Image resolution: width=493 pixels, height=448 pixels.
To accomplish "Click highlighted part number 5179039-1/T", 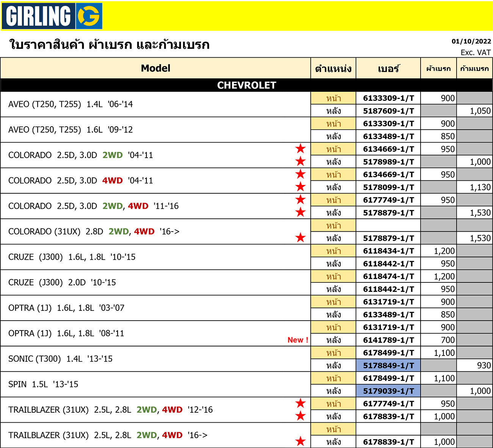I will pos(388,391).
